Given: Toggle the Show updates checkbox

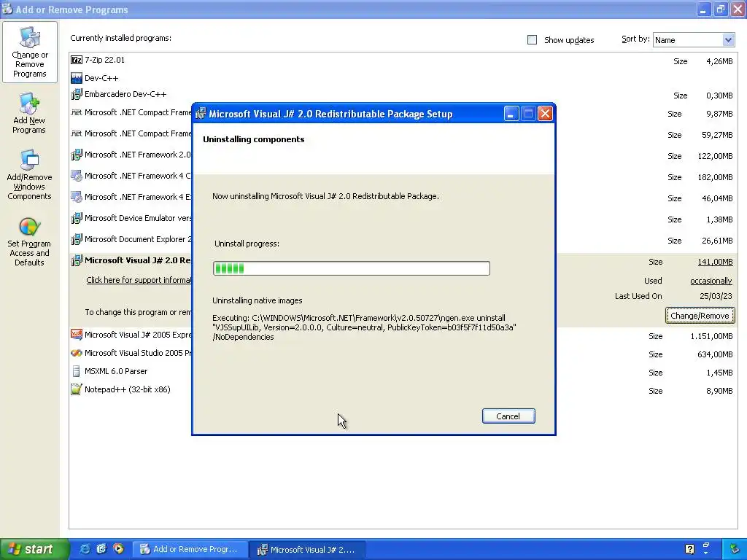Looking at the screenshot, I should coord(532,40).
